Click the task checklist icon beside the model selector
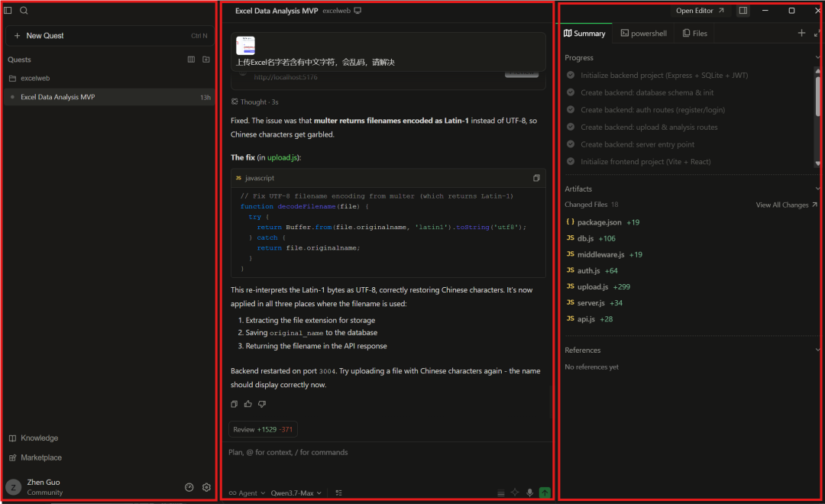 click(339, 493)
